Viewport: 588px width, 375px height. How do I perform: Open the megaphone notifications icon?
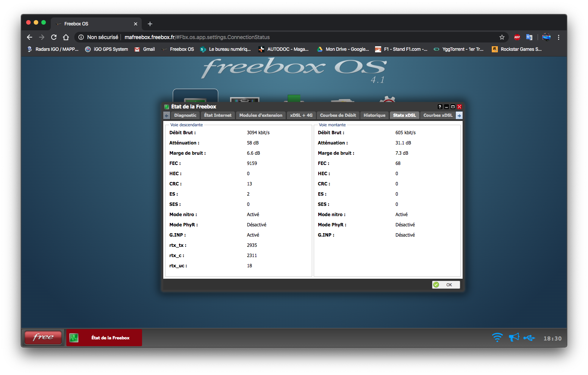(x=514, y=337)
